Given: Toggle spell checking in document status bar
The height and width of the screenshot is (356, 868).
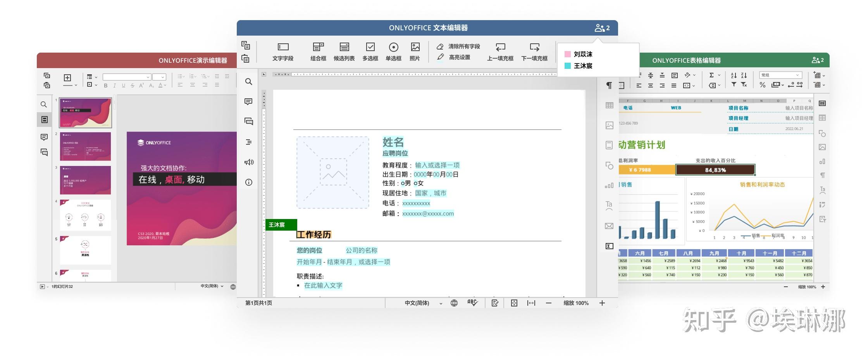Looking at the screenshot, I should coord(472,303).
